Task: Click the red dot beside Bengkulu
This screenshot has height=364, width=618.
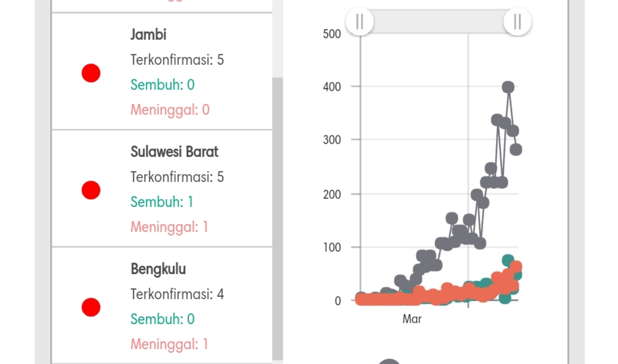Action: point(90,307)
